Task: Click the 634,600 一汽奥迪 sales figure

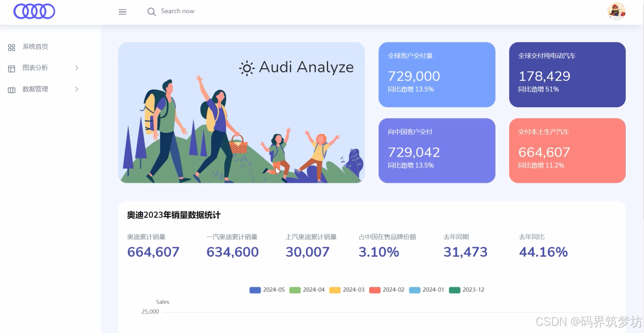Action: click(232, 252)
